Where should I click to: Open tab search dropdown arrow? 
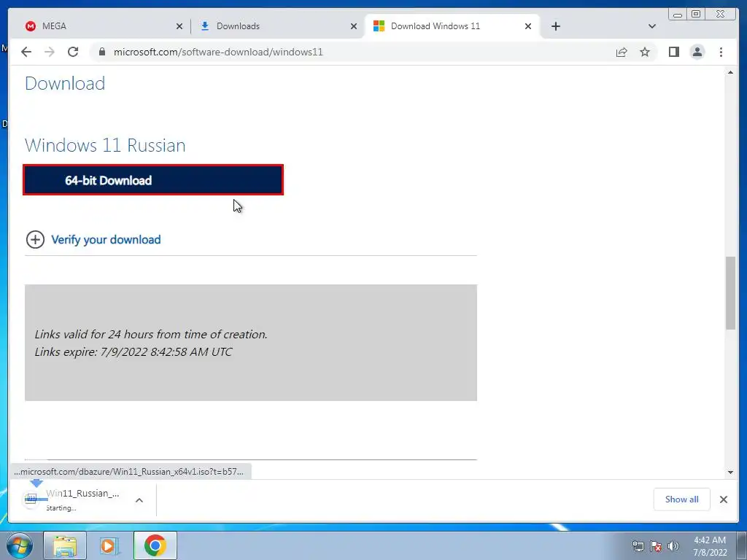click(652, 26)
